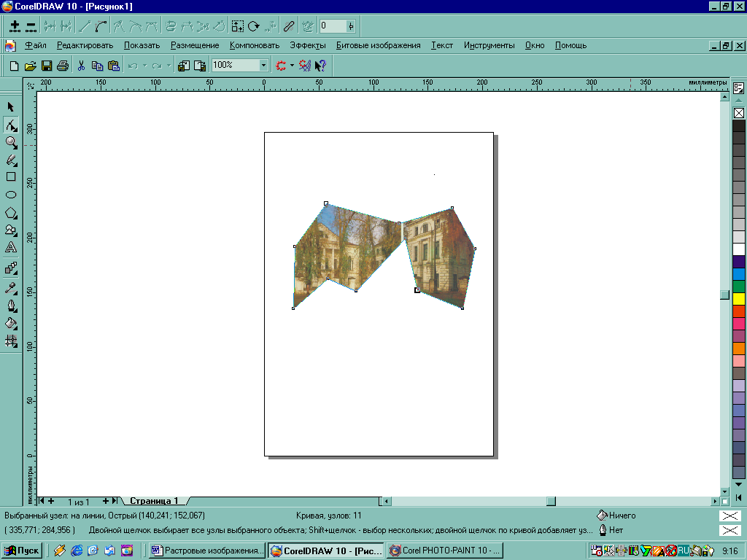Click Delete Node minus button
This screenshot has width=747, height=560.
(31, 26)
